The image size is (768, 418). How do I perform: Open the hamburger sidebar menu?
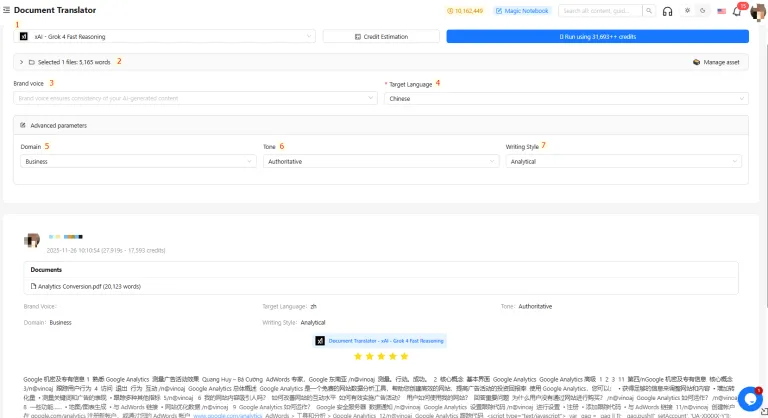click(6, 10)
